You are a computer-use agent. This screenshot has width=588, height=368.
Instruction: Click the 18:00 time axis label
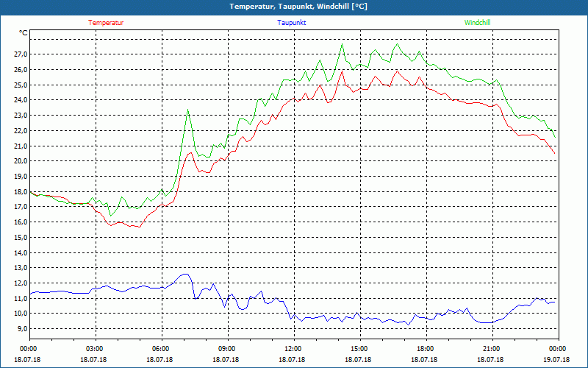[425, 349]
